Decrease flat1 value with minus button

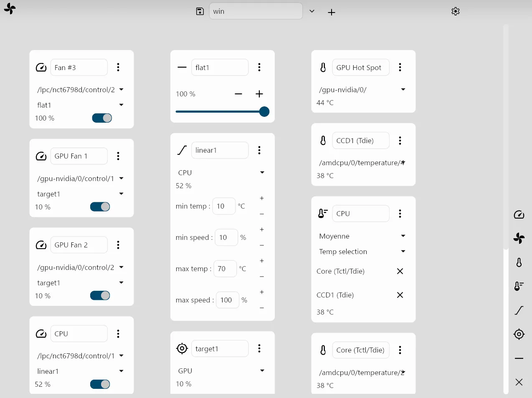point(238,94)
